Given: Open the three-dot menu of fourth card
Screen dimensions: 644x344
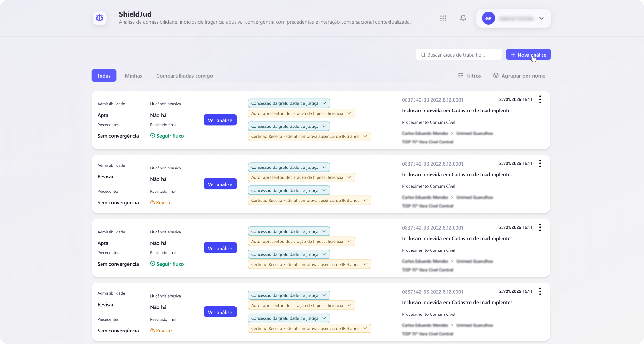Looking at the screenshot, I should 540,291.
